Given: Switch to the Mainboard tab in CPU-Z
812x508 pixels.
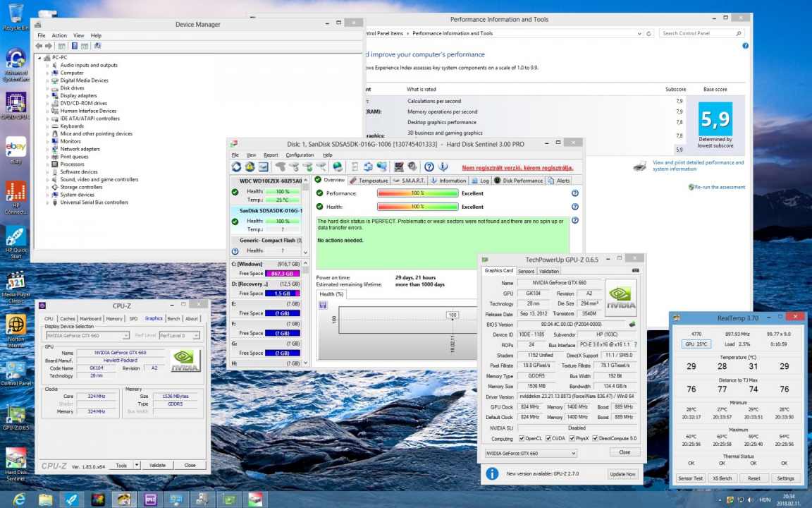Looking at the screenshot, I should coord(90,319).
